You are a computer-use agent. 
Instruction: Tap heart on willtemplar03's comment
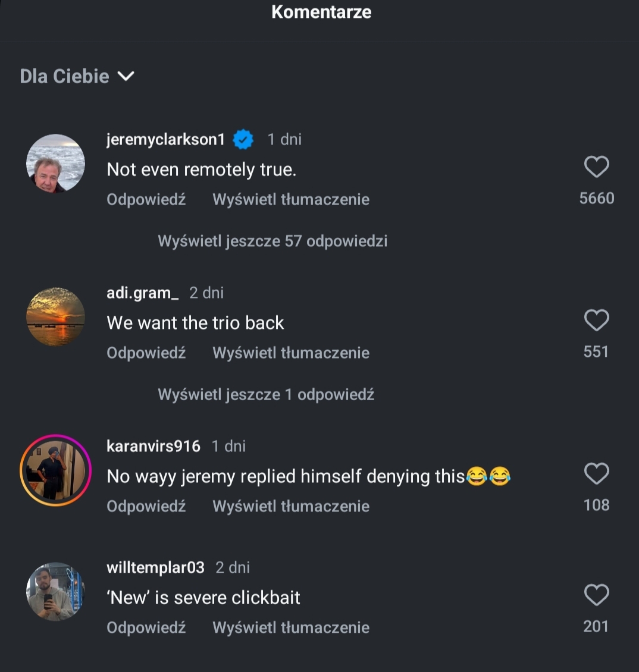[x=596, y=596]
